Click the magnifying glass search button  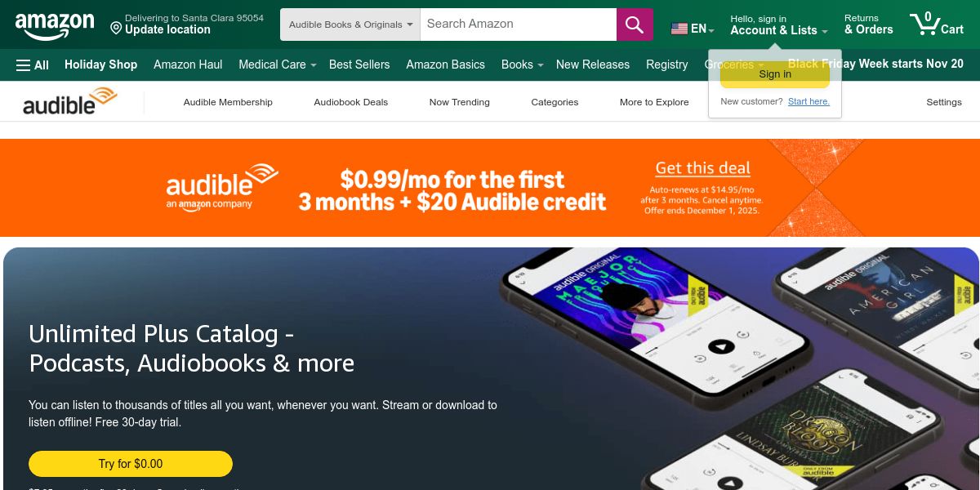[635, 24]
